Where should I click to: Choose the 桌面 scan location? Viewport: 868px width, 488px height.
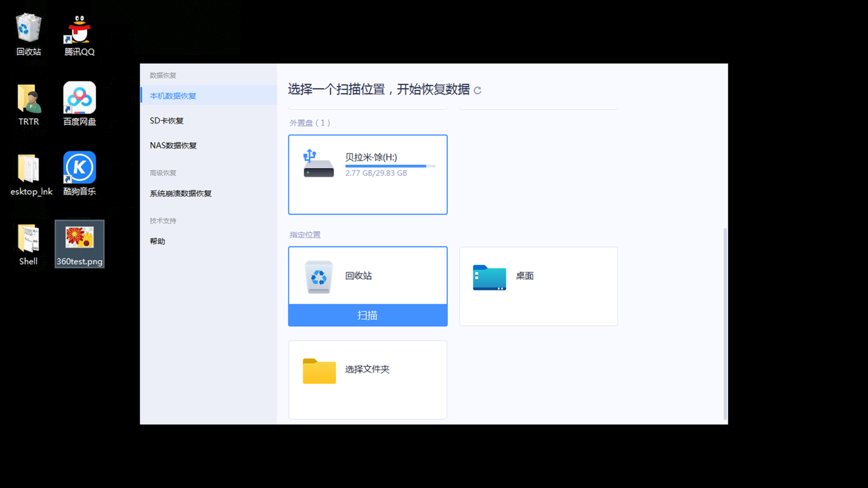click(538, 286)
